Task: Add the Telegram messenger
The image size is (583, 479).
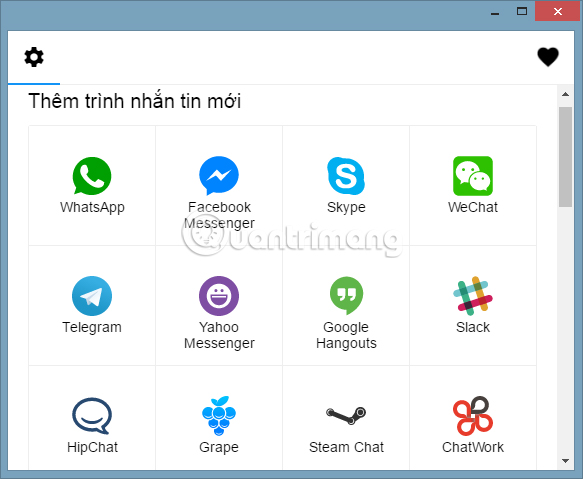Action: tap(92, 305)
